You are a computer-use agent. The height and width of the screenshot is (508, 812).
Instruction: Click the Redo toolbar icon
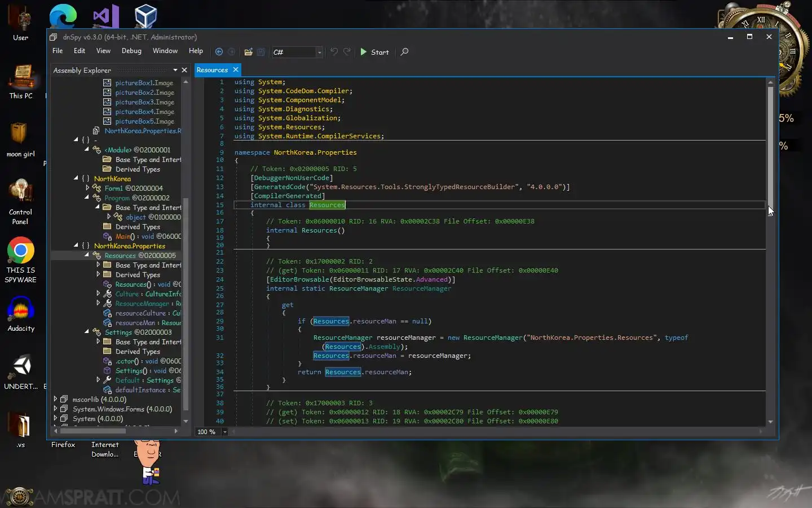coord(347,52)
